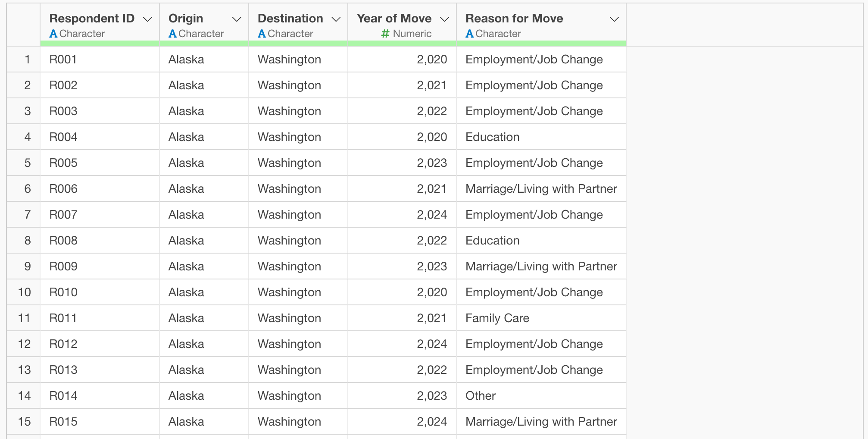Click the Character type icon under Destination

pos(262,34)
